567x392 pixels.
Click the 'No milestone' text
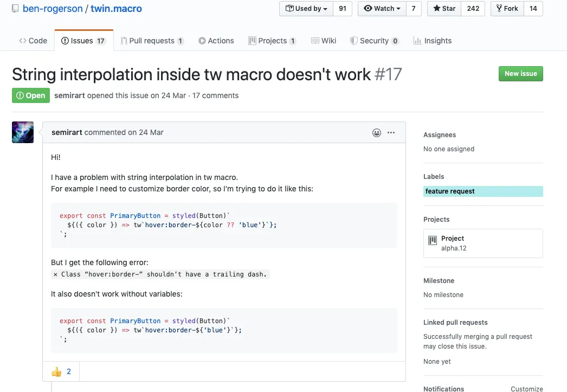tap(443, 295)
